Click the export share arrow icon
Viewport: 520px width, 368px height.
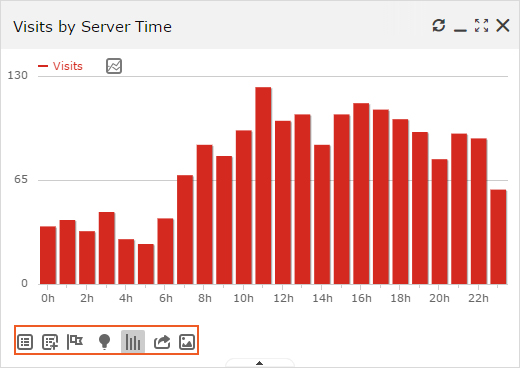(x=162, y=342)
